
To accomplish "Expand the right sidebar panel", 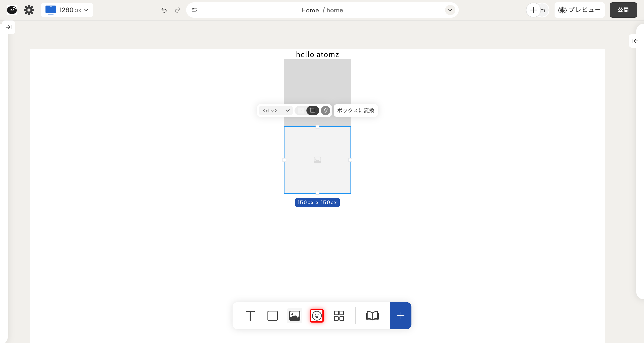I will click(635, 41).
